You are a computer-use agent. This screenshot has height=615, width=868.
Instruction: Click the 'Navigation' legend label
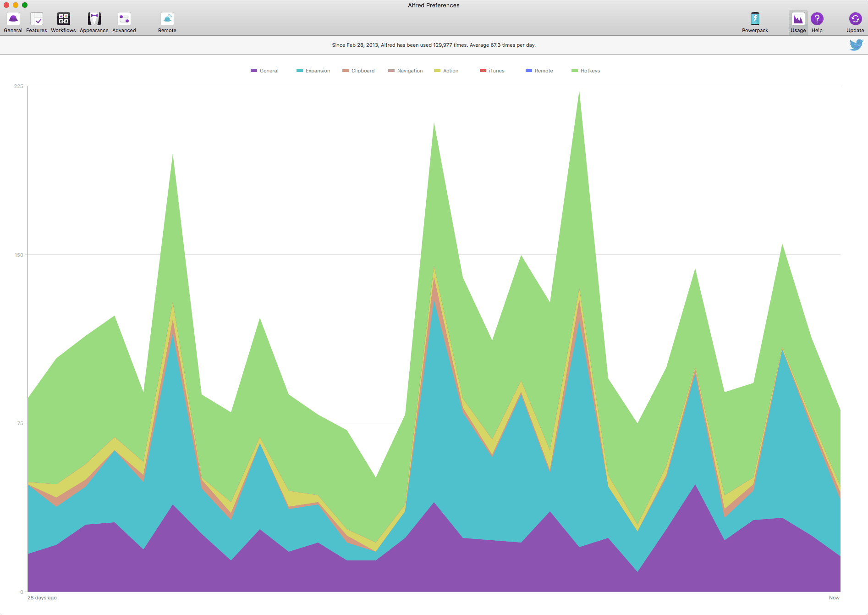[410, 71]
